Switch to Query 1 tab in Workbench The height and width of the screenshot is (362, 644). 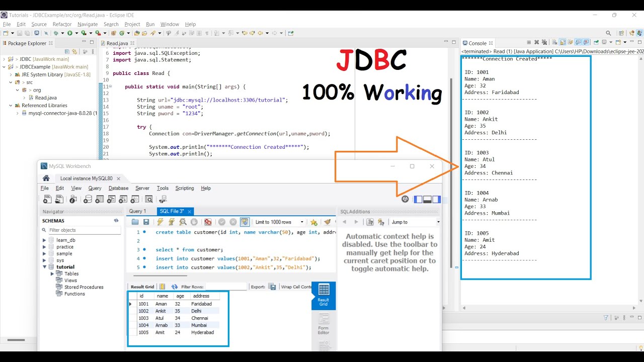[x=137, y=211]
